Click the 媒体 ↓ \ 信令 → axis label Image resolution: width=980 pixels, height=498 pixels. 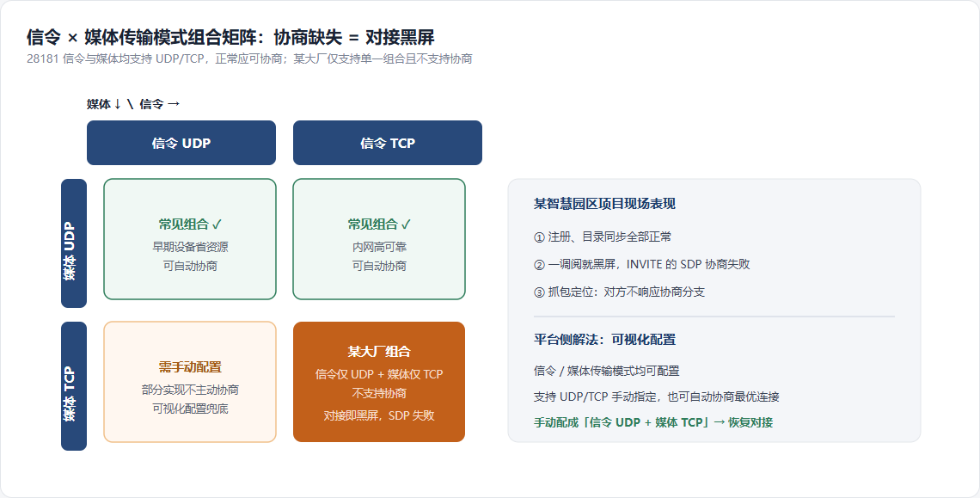[x=133, y=104]
